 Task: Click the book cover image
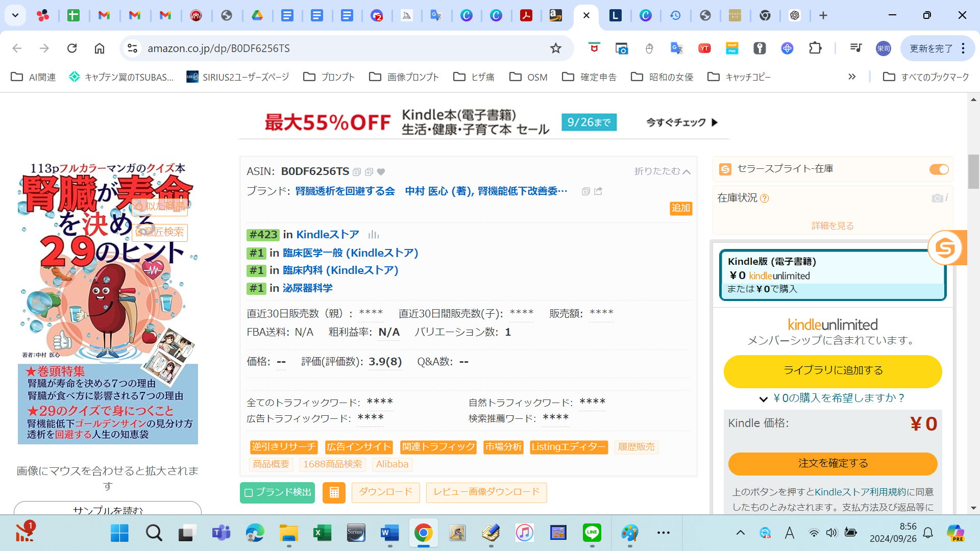tap(108, 303)
